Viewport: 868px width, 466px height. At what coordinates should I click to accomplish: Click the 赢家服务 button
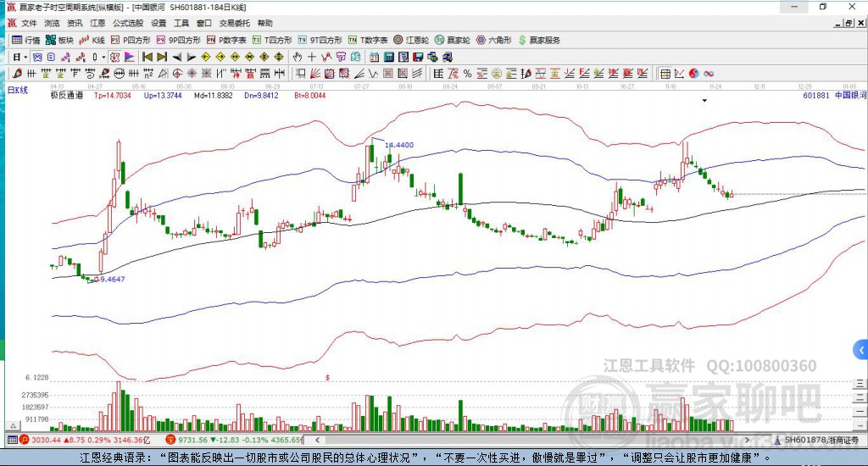click(x=539, y=40)
